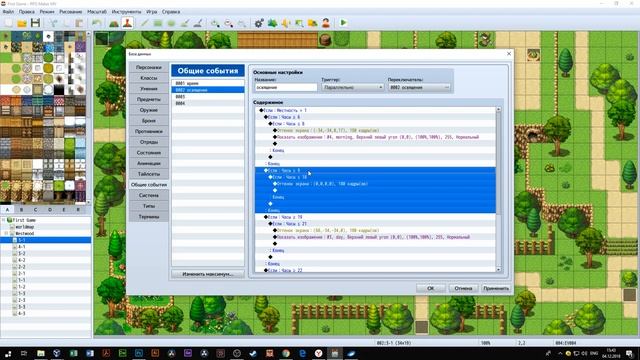Open the Игра menu
This screenshot has width=640, height=360.
point(151,12)
